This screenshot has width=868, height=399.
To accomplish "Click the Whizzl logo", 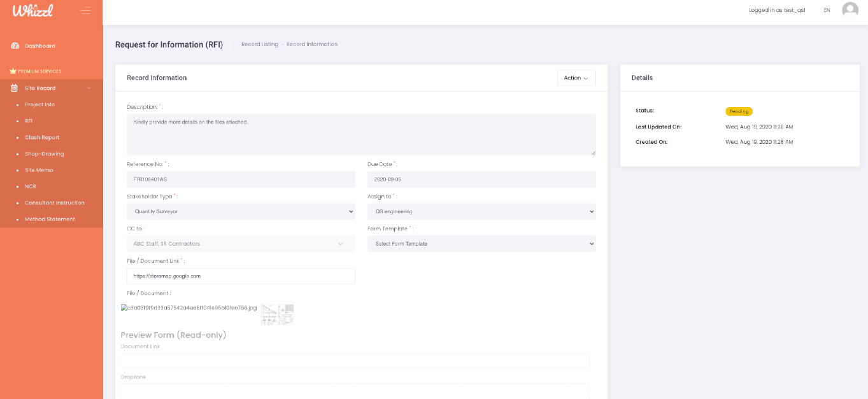I will pos(32,11).
